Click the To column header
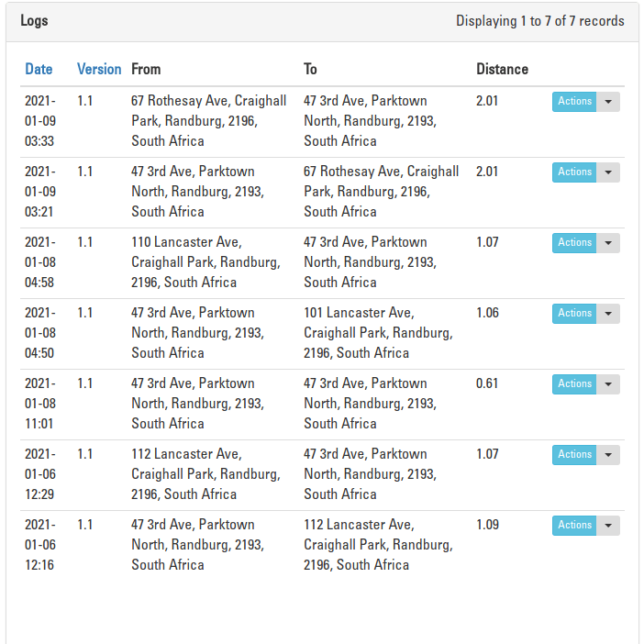 pyautogui.click(x=311, y=69)
